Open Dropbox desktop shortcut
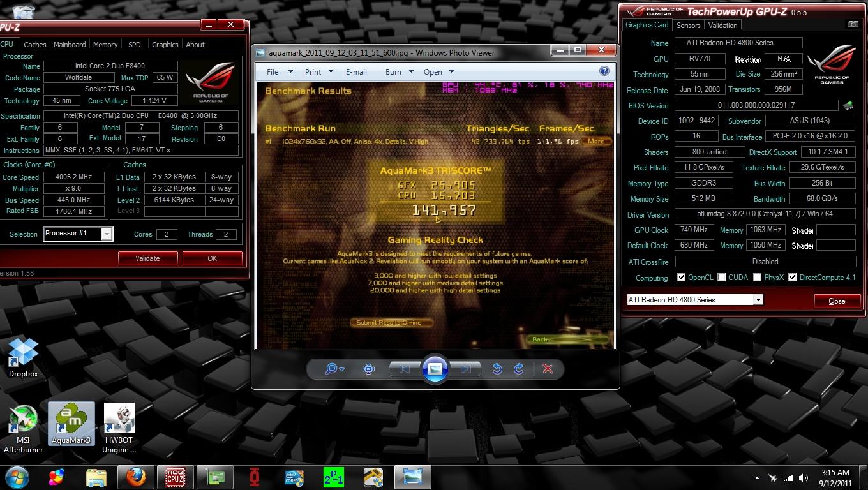 point(24,357)
